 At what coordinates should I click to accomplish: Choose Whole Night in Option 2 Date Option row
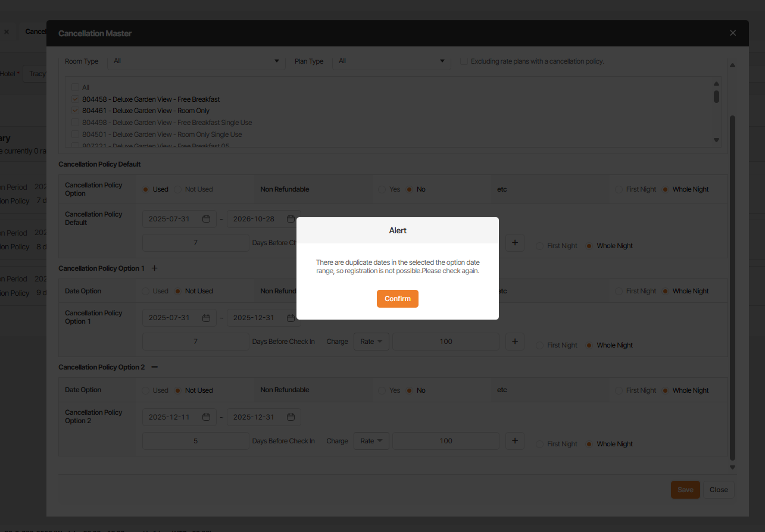click(665, 390)
